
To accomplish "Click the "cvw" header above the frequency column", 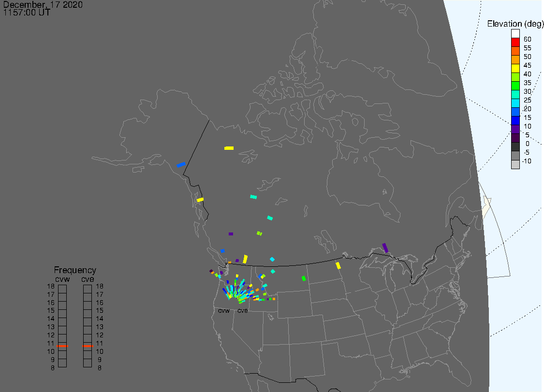I will [62, 279].
